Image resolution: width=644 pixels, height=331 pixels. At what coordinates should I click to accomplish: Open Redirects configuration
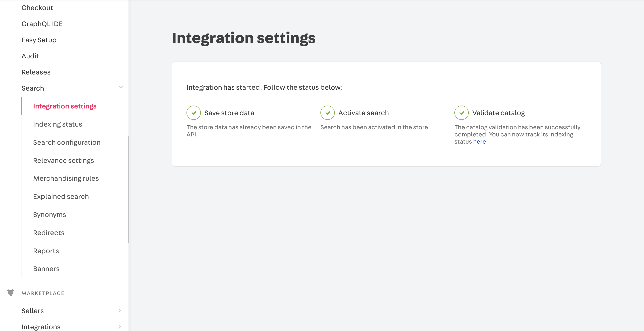click(49, 233)
